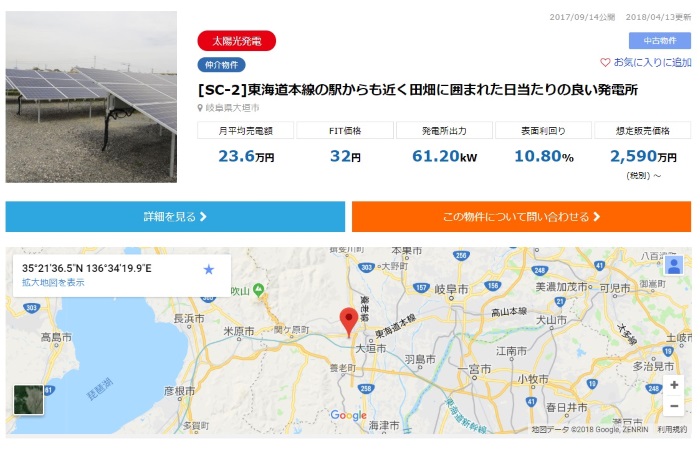Click the location pin icon beside 岐阜県大垣市

(200, 108)
